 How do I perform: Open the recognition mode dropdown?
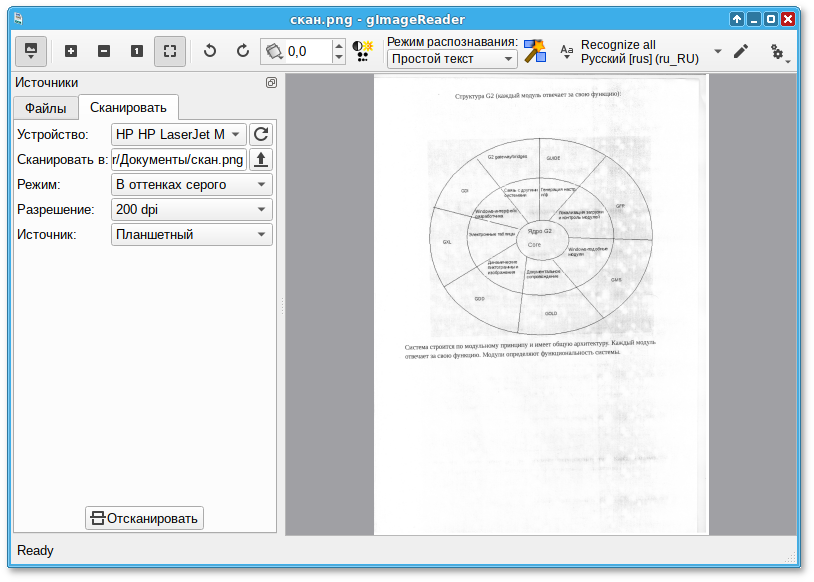[452, 59]
